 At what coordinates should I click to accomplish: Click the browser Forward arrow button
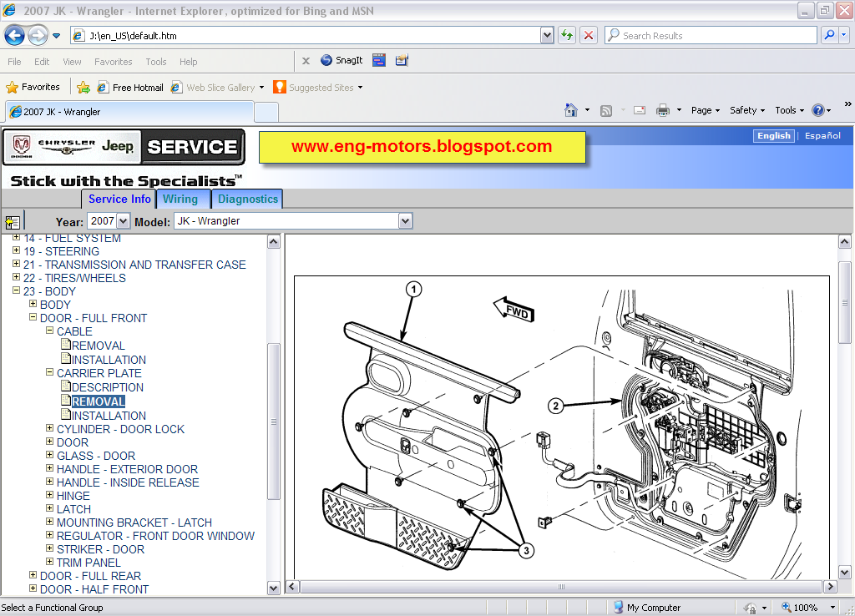[x=38, y=36]
